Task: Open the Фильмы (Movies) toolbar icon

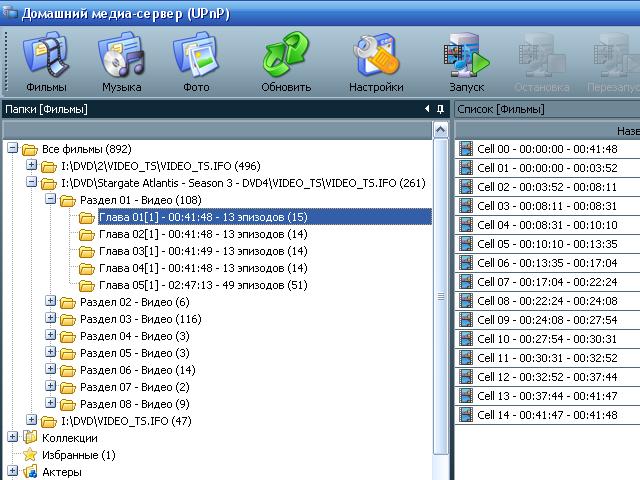Action: click(x=46, y=61)
